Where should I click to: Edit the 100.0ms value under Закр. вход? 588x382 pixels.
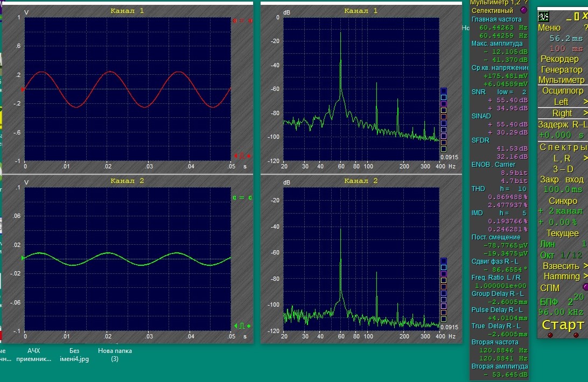(x=563, y=189)
